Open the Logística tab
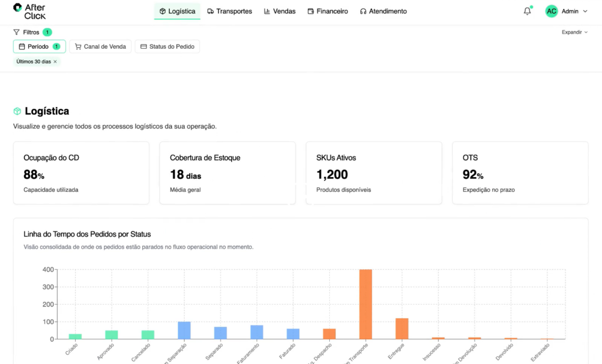Image resolution: width=602 pixels, height=364 pixels. 177,11
